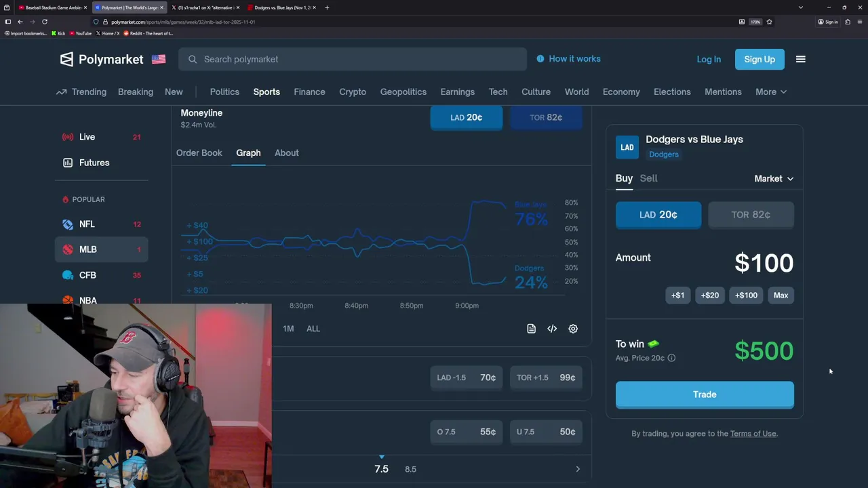Select Over 7.5 at 55¢

467,432
